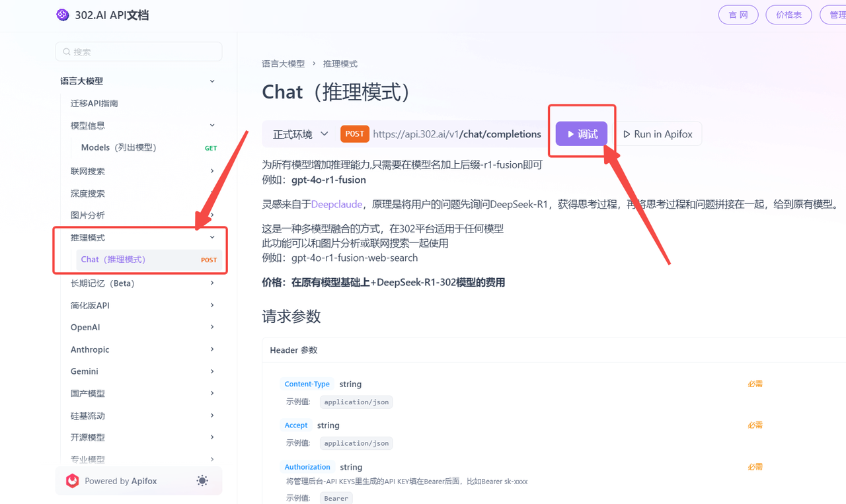
Task: Click the 调试 debug button
Action: (582, 134)
